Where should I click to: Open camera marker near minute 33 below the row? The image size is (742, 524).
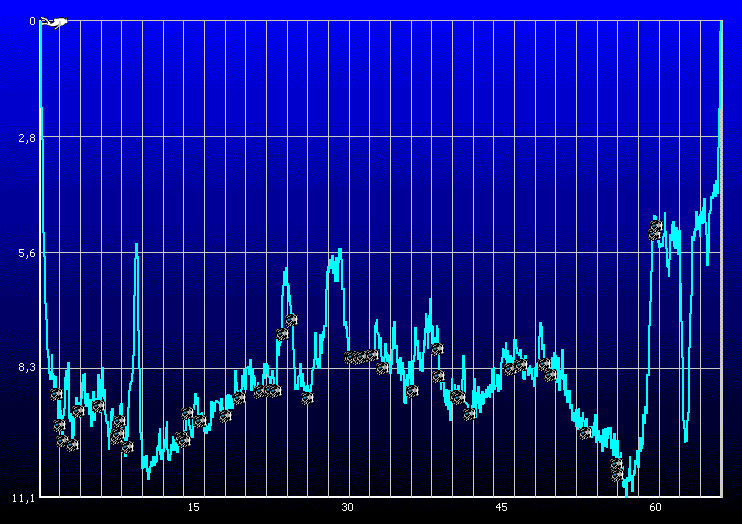[382, 368]
